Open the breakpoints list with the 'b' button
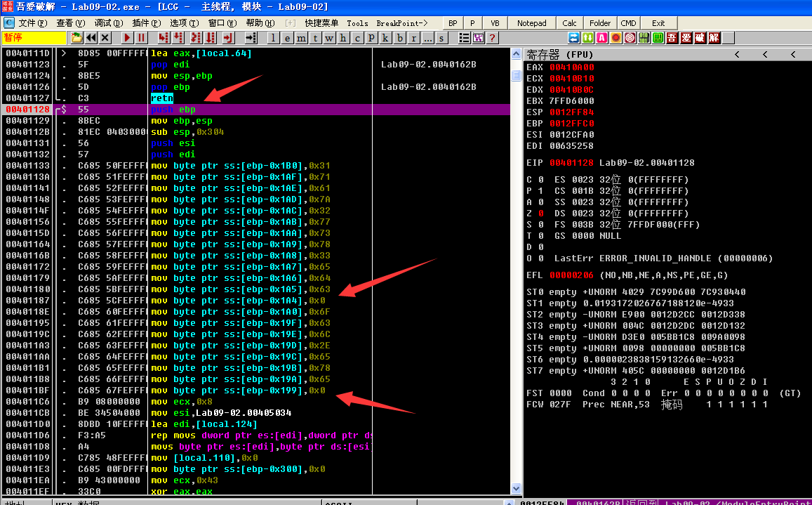The width and height of the screenshot is (812, 505). click(x=399, y=38)
